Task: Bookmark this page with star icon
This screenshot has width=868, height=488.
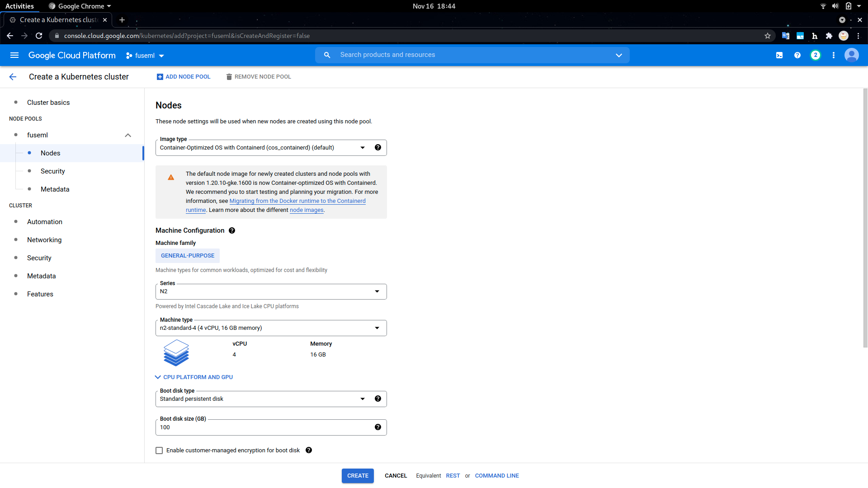Action: pos(768,36)
